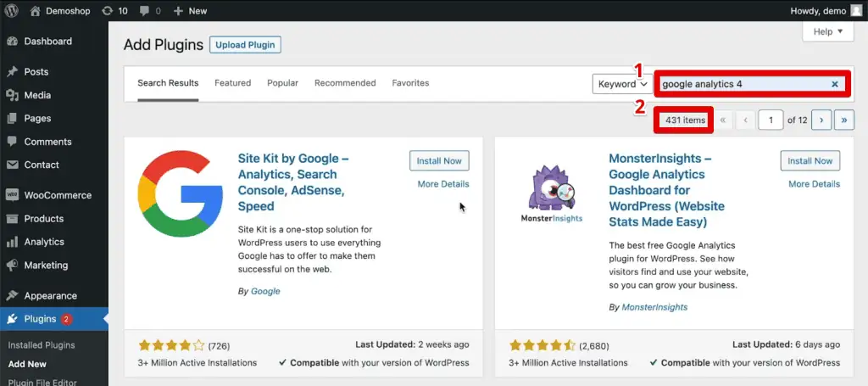The height and width of the screenshot is (386, 868).
Task: Open the MonsterInsights plugin title link
Action: click(x=666, y=190)
